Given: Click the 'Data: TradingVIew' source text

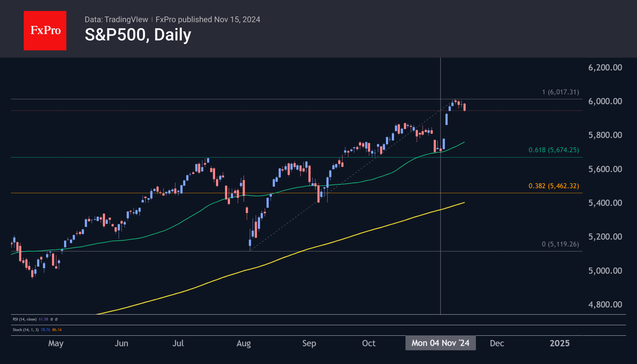Looking at the screenshot, I should [x=116, y=19].
